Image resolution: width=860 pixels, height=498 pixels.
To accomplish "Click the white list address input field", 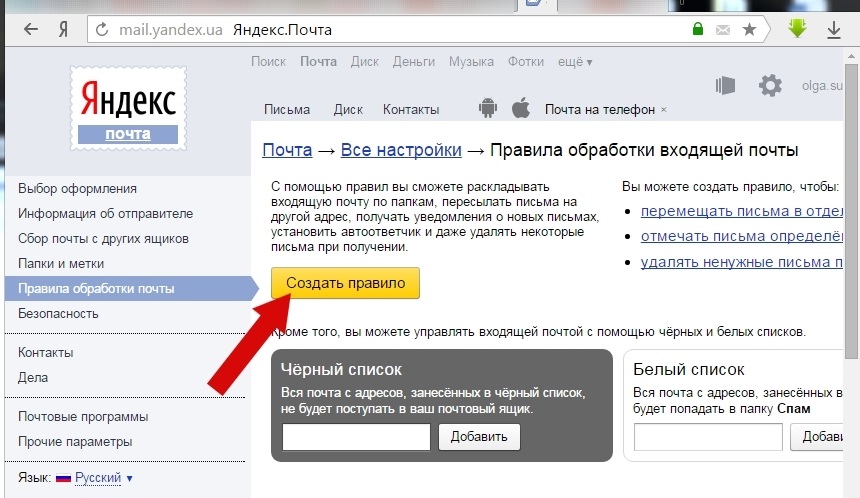I will [708, 437].
